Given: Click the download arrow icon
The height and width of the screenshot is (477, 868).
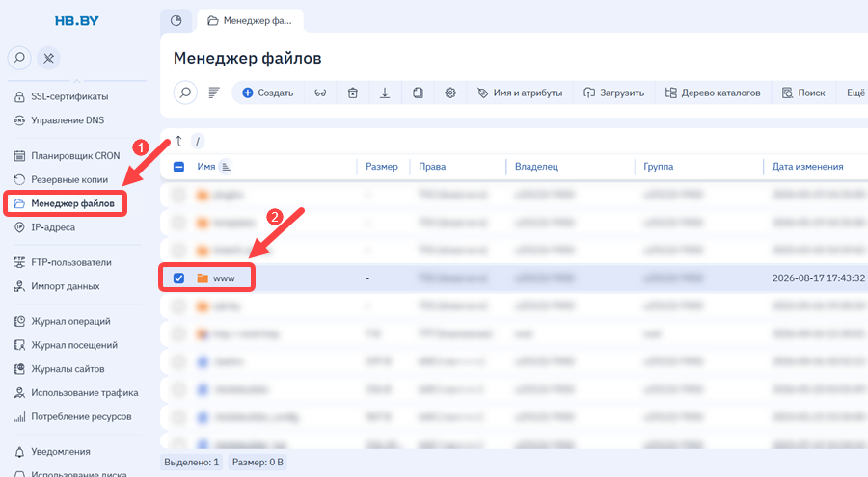Looking at the screenshot, I should click(x=385, y=93).
